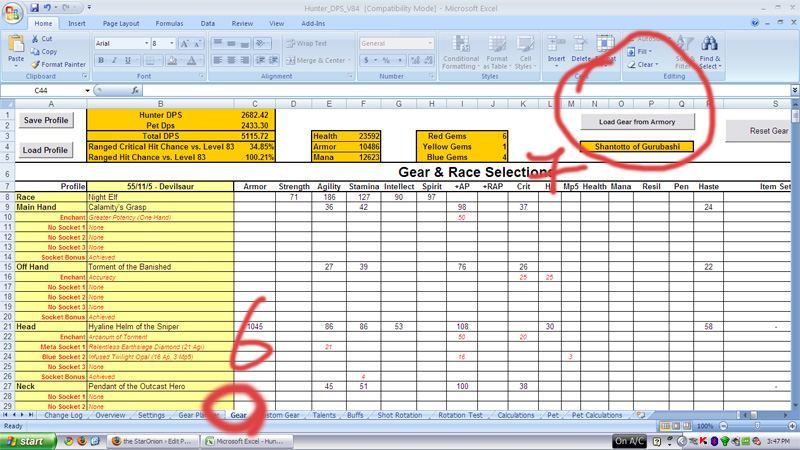Open the Arial font name dropdown
Image resolution: width=800 pixels, height=450 pixels.
[146, 43]
